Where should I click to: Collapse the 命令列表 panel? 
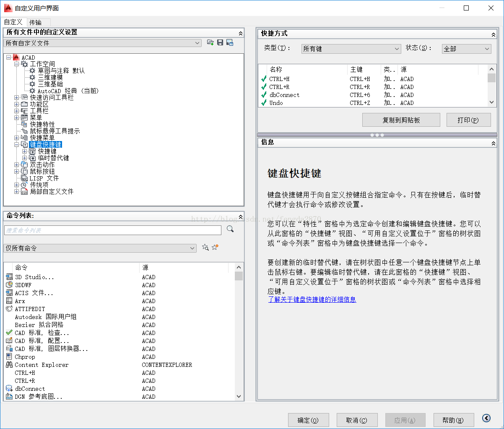click(x=241, y=217)
